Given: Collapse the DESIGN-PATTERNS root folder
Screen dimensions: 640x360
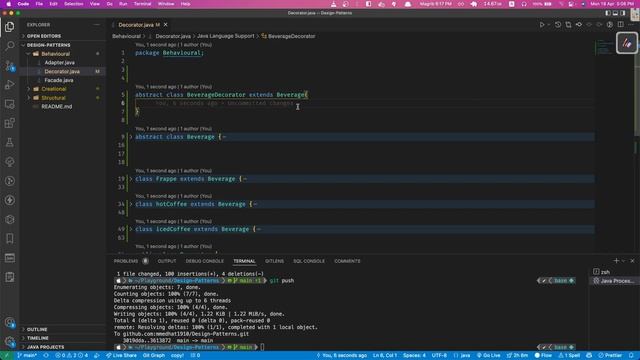Looking at the screenshot, I should pyautogui.click(x=48, y=45).
